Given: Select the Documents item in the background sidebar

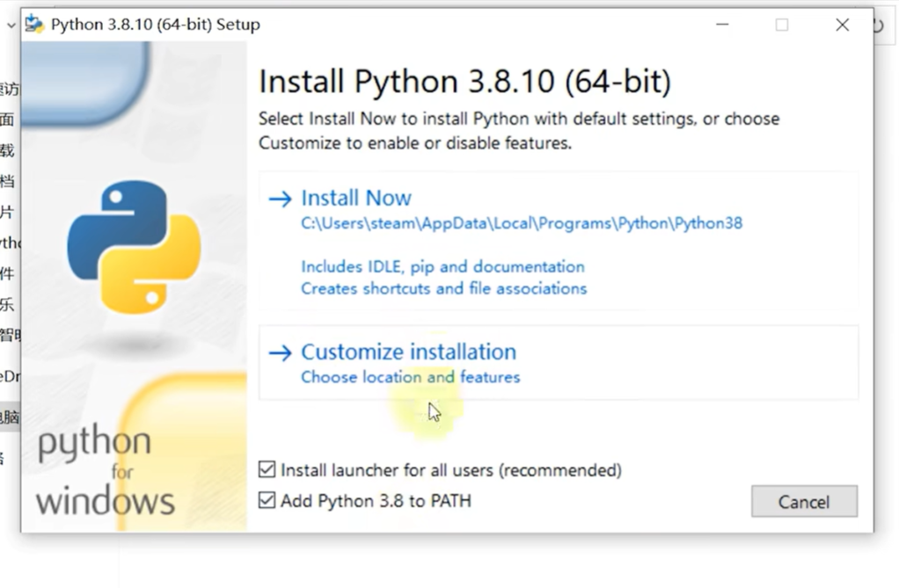Looking at the screenshot, I should pyautogui.click(x=7, y=180).
